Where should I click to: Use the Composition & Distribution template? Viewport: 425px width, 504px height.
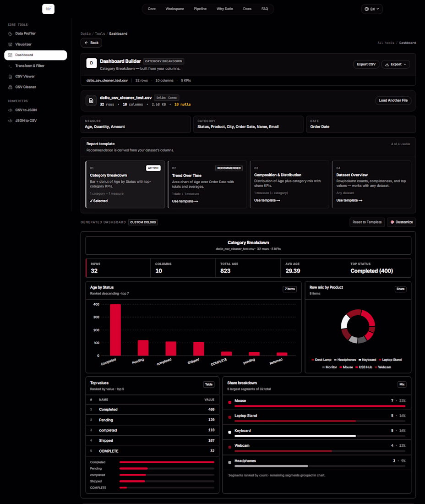[x=267, y=200]
